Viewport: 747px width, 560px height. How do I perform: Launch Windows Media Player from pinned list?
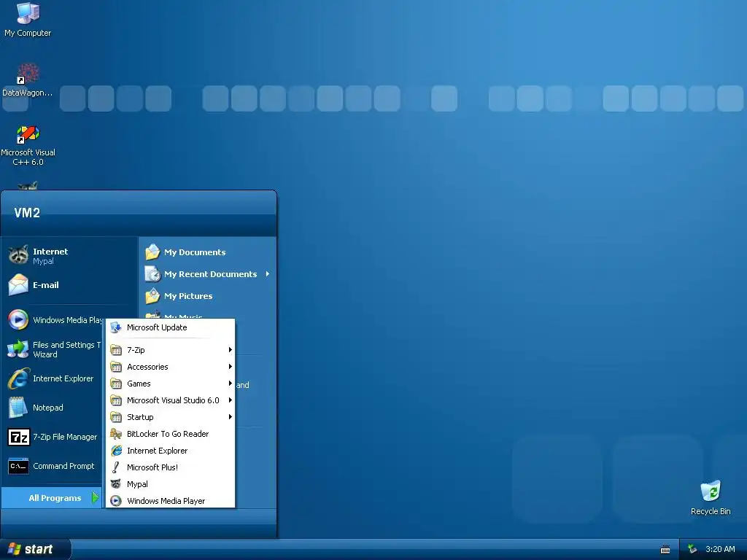coord(55,320)
